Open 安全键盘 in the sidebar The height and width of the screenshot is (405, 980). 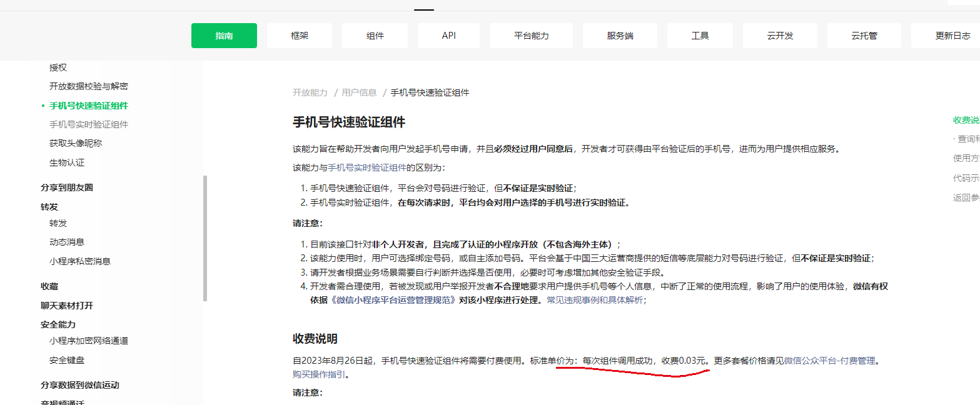(x=67, y=360)
